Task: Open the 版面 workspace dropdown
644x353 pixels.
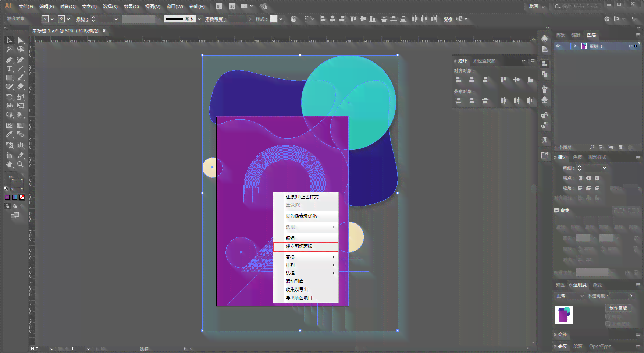Action: point(537,6)
